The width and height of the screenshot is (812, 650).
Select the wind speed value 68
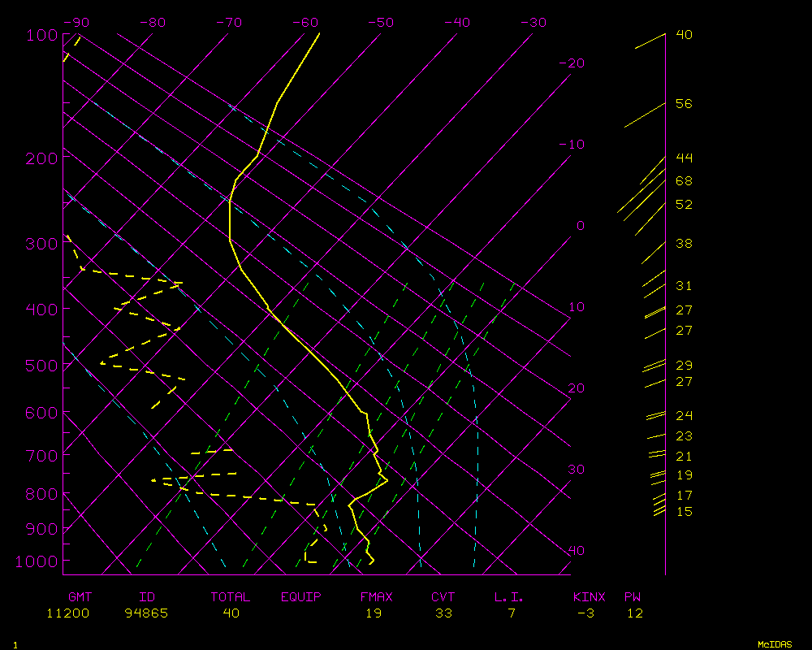pyautogui.click(x=684, y=180)
